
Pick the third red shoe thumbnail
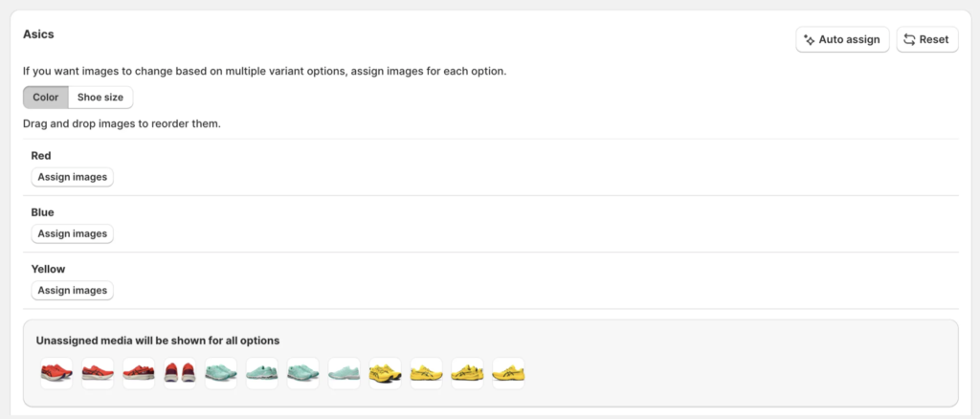[139, 373]
